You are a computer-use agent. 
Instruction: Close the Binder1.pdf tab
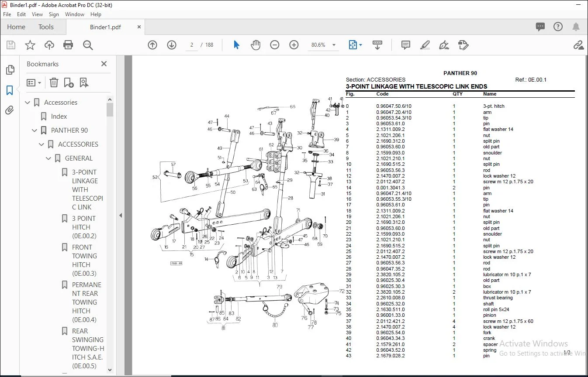pos(139,27)
